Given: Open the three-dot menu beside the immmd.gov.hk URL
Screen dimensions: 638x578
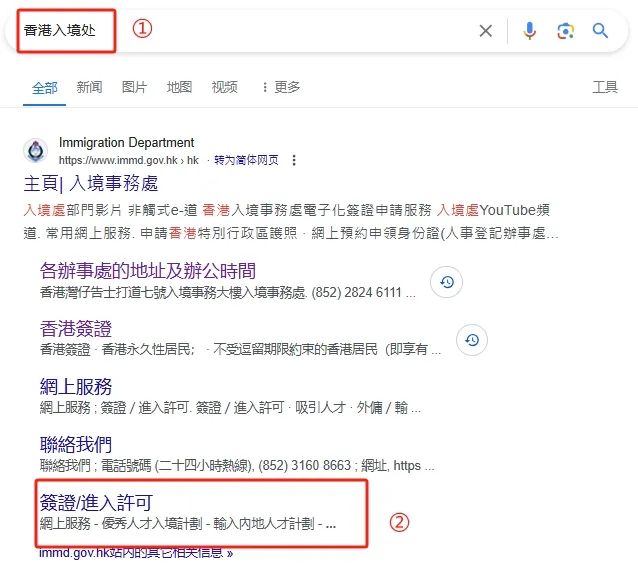Looking at the screenshot, I should click(294, 160).
